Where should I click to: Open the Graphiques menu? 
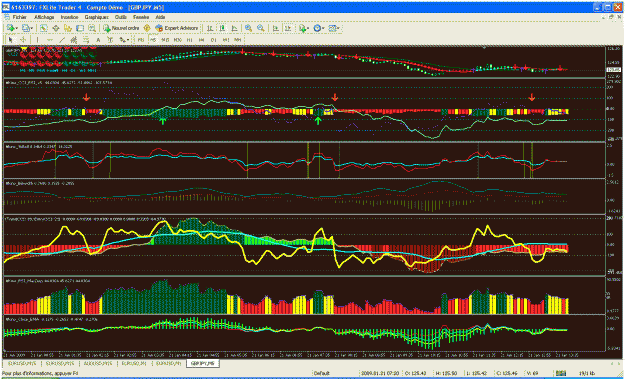click(x=96, y=17)
